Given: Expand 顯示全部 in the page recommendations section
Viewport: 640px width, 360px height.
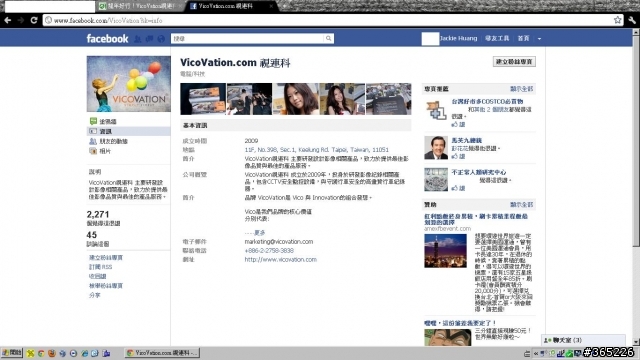Looking at the screenshot, I should (522, 89).
